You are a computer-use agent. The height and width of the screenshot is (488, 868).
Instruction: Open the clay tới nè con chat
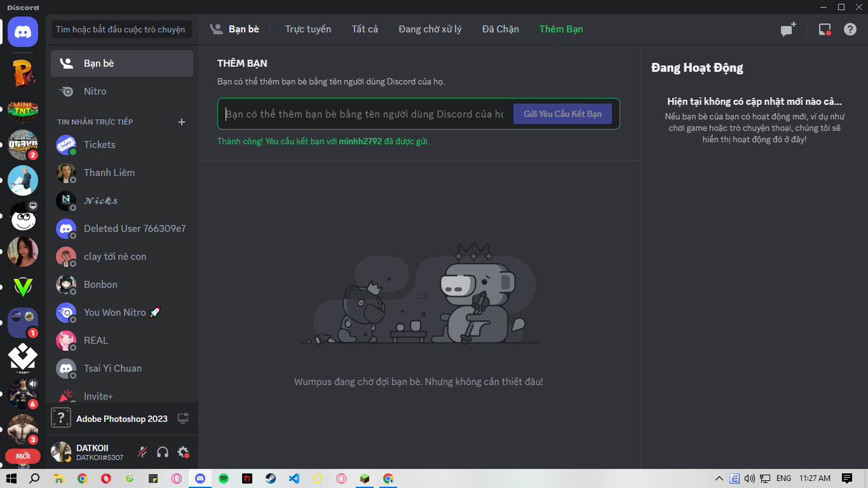(122, 257)
